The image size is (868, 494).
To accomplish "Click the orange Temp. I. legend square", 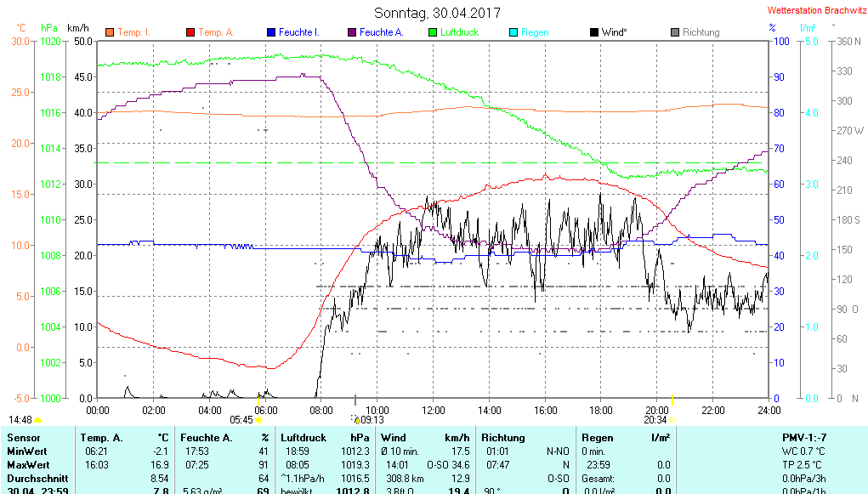I will [x=110, y=32].
